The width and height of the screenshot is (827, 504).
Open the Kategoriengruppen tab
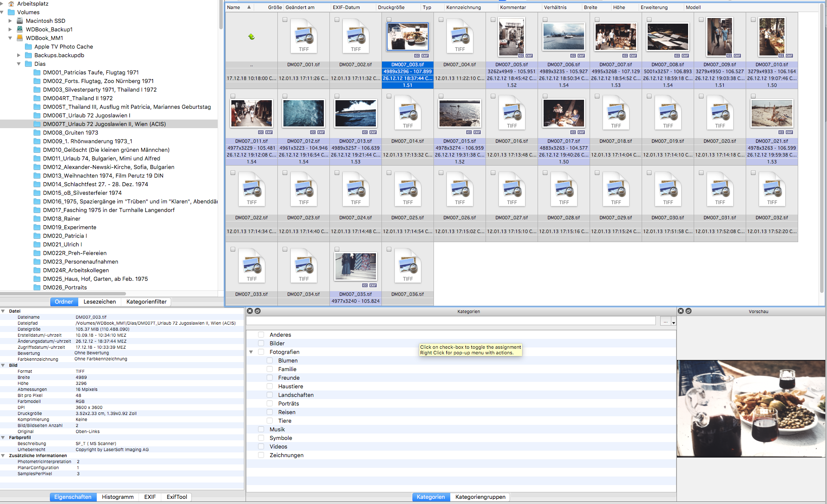coord(480,497)
